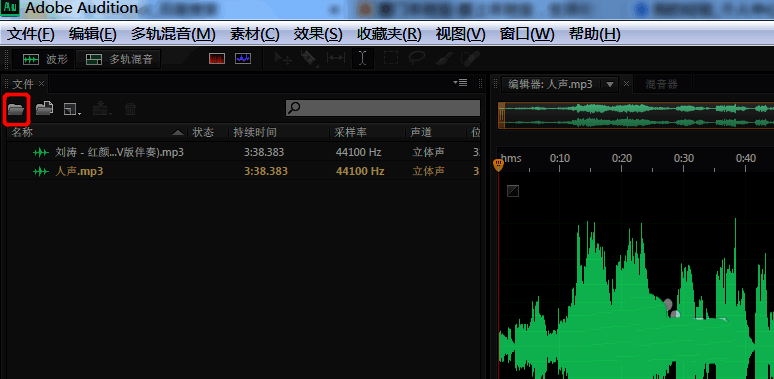This screenshot has height=379, width=774.
Task: Select the Marquee Selection tool
Action: click(391, 59)
